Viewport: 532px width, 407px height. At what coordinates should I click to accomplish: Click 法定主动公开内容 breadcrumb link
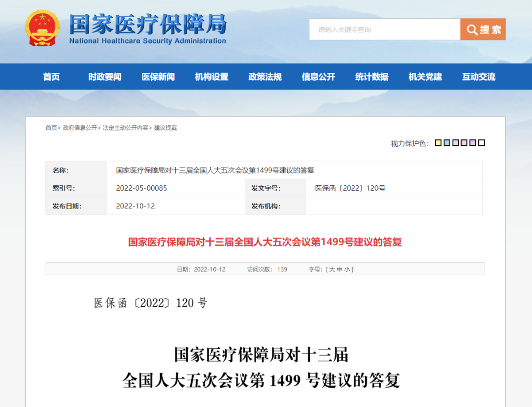pyautogui.click(x=125, y=128)
